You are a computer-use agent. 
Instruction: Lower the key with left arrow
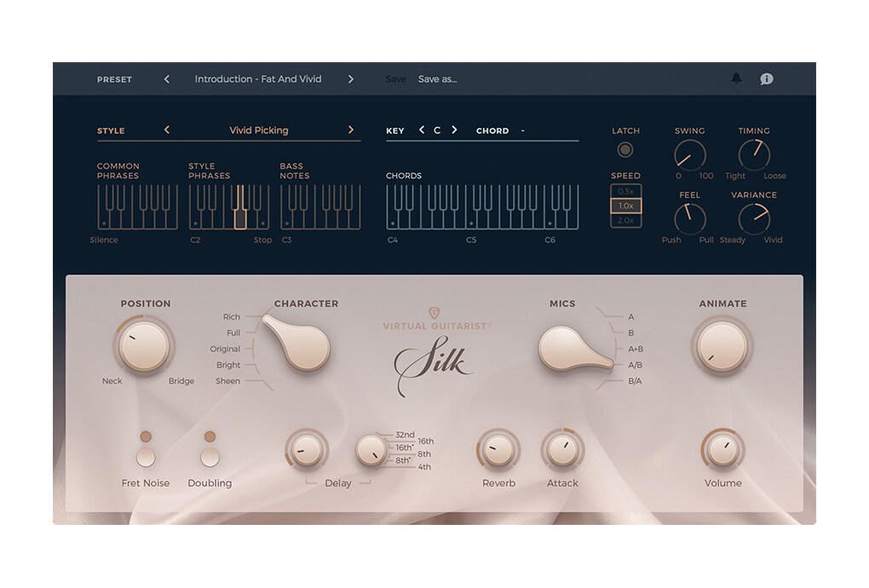click(422, 130)
